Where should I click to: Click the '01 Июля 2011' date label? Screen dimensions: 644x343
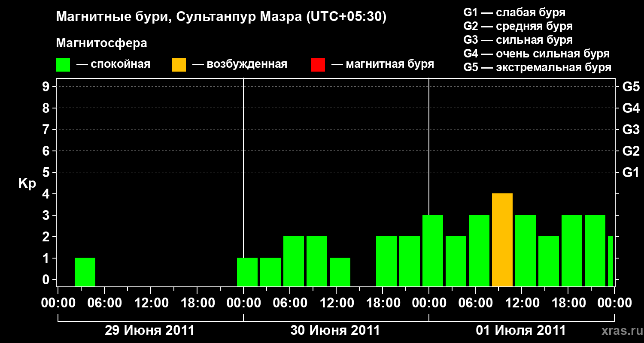pos(521,331)
